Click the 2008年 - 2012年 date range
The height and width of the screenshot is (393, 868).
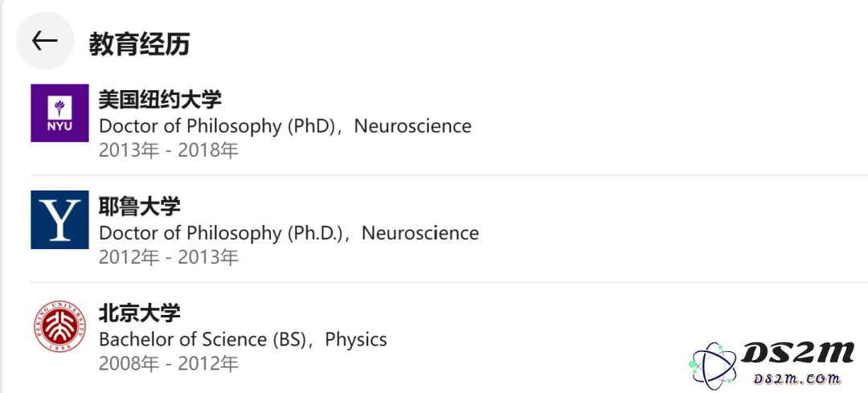coord(169,363)
